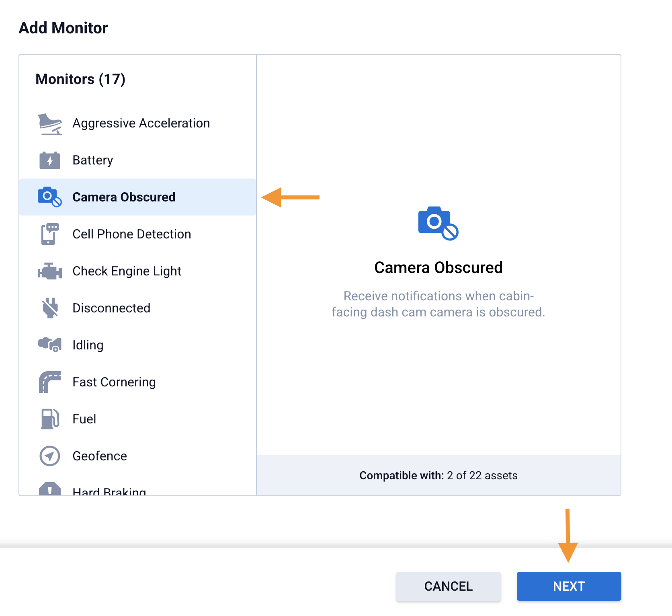Click the Geofence compass icon

[50, 456]
